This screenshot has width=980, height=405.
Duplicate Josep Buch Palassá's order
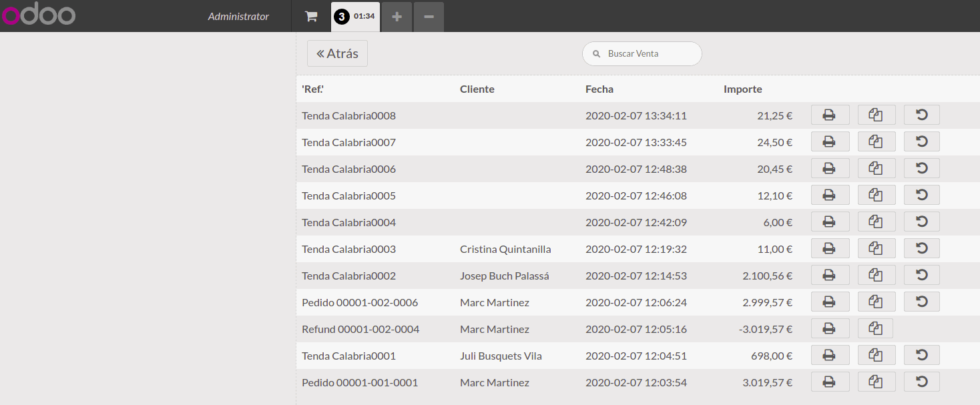coord(876,275)
